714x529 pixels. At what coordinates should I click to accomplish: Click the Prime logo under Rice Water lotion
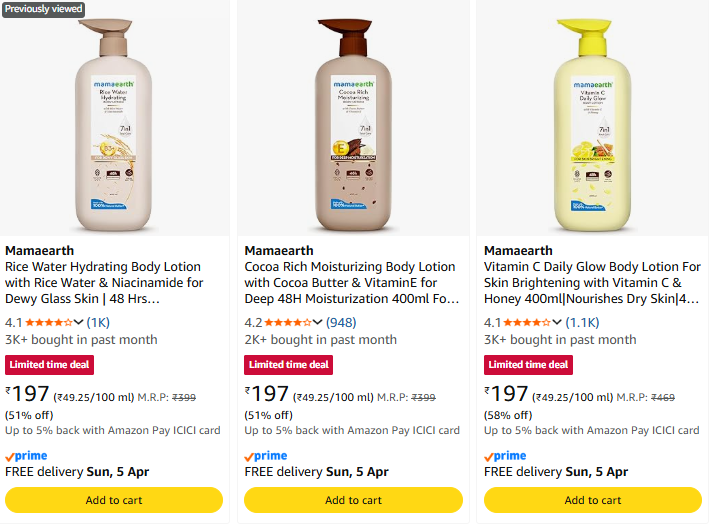tap(26, 456)
